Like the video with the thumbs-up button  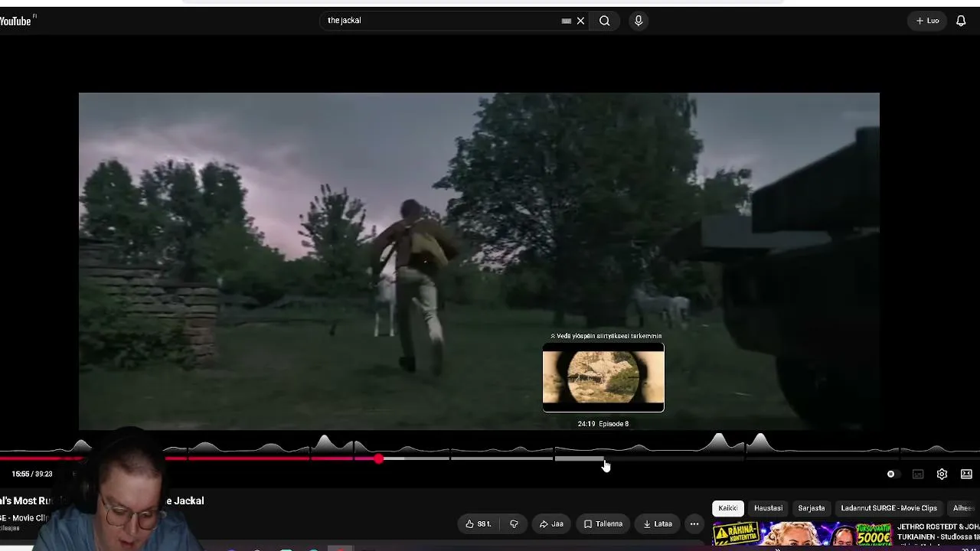point(479,524)
